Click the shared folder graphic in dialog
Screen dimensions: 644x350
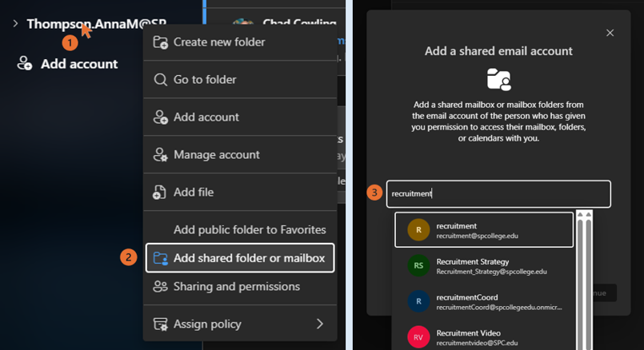pyautogui.click(x=499, y=79)
